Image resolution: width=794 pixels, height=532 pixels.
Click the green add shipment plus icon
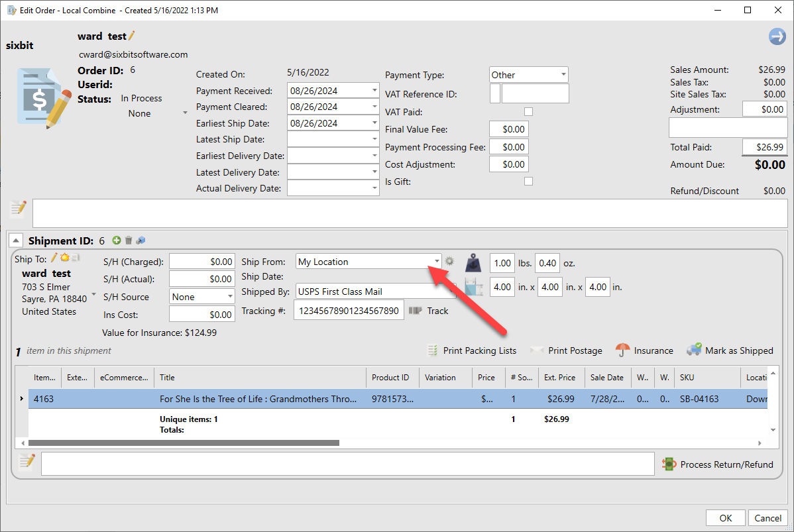pos(117,240)
